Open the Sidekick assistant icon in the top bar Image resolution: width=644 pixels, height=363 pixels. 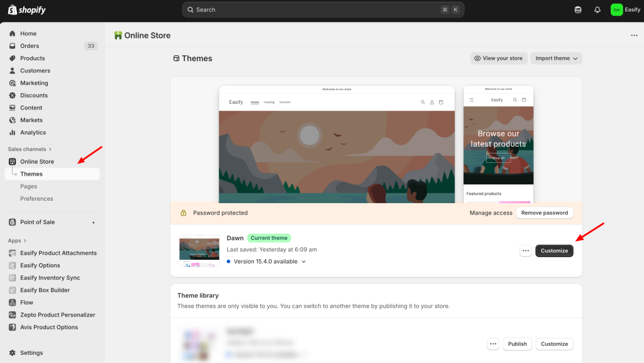coord(578,10)
